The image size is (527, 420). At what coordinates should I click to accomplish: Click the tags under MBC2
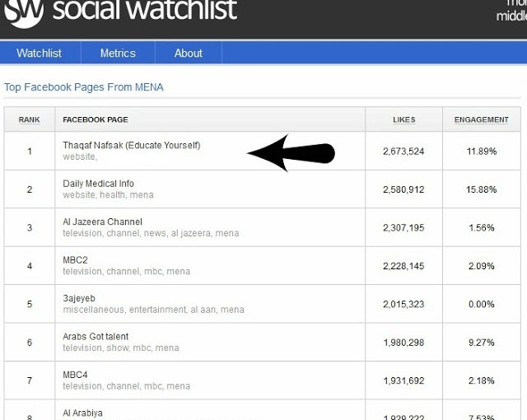tap(126, 271)
